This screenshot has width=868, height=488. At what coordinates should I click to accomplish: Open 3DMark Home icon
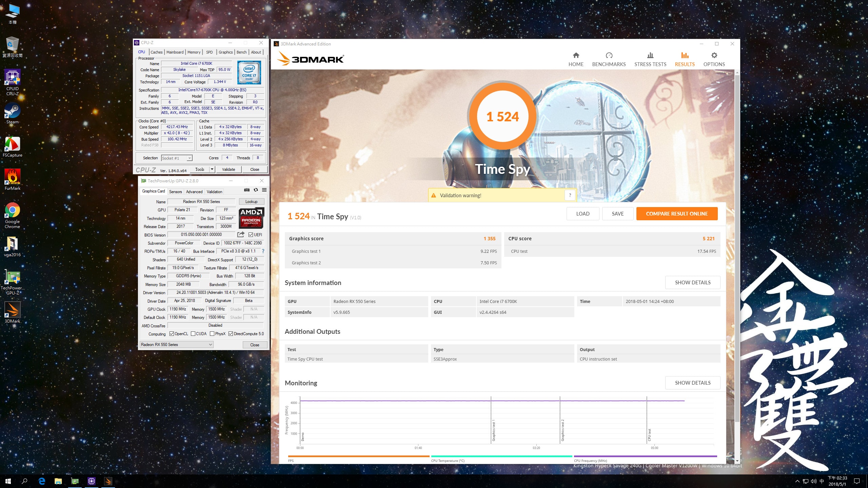(576, 55)
